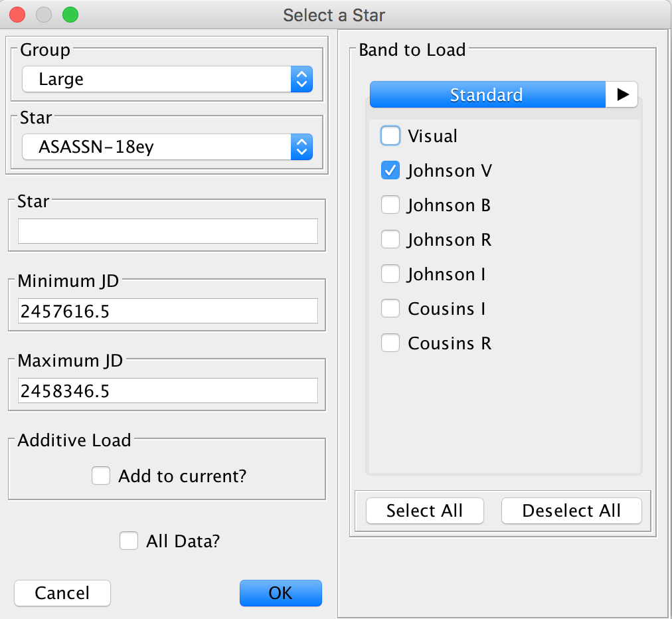Check the Johnson B band

pyautogui.click(x=390, y=205)
